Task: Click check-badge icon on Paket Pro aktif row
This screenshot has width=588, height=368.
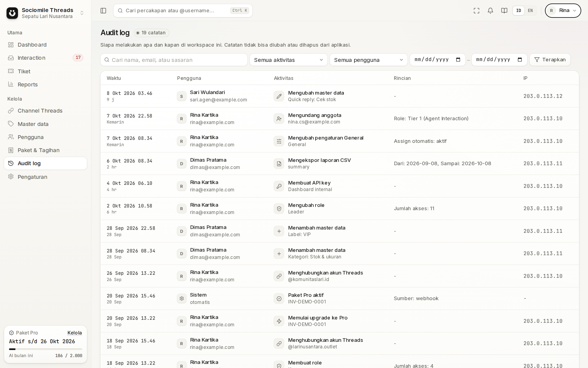Action: point(279,298)
